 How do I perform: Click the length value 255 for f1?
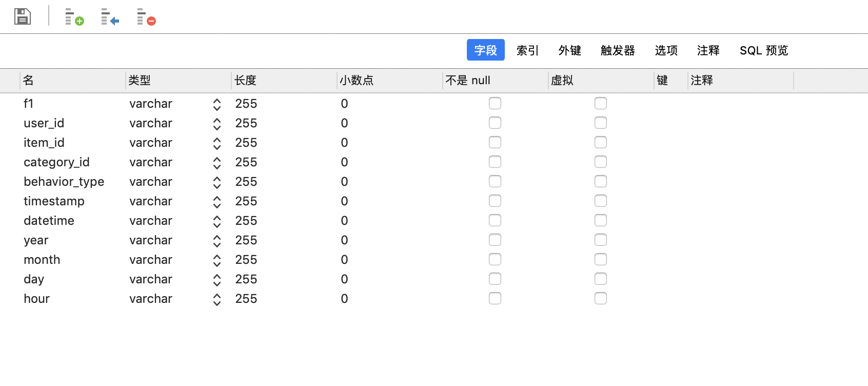(246, 104)
